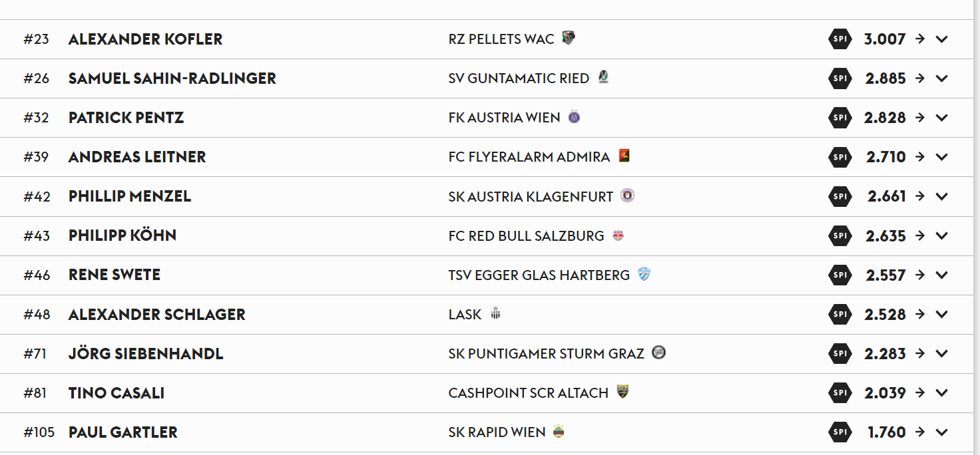This screenshot has height=455, width=980.
Task: Expand details for Phillip Menzel row
Action: pos(941,196)
